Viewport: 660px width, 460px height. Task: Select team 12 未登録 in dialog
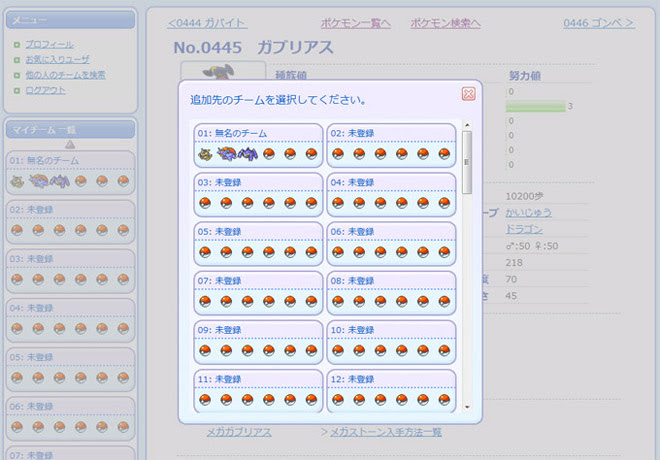coord(391,391)
